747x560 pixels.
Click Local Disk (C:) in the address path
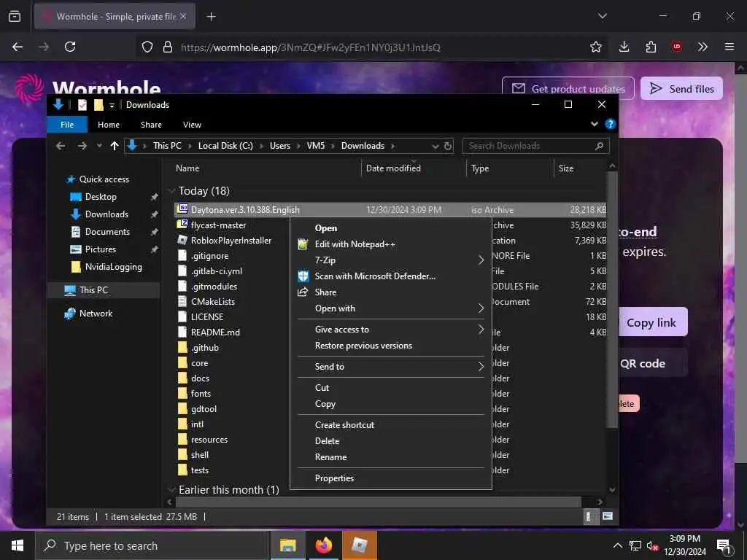tap(225, 146)
